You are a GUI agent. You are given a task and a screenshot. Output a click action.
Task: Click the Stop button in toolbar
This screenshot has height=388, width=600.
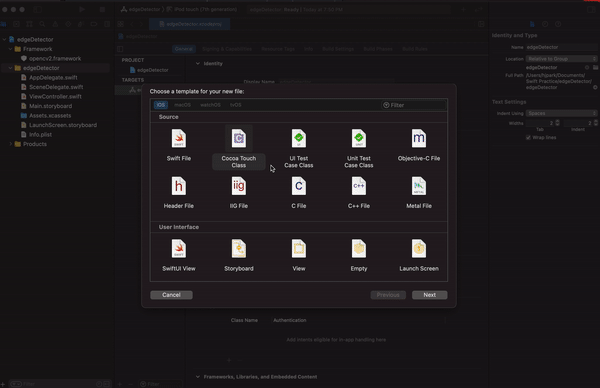tap(102, 10)
